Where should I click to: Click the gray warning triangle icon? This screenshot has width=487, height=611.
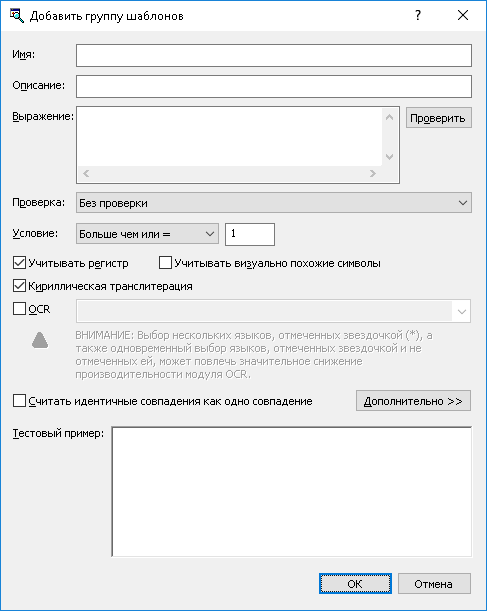coord(40,340)
